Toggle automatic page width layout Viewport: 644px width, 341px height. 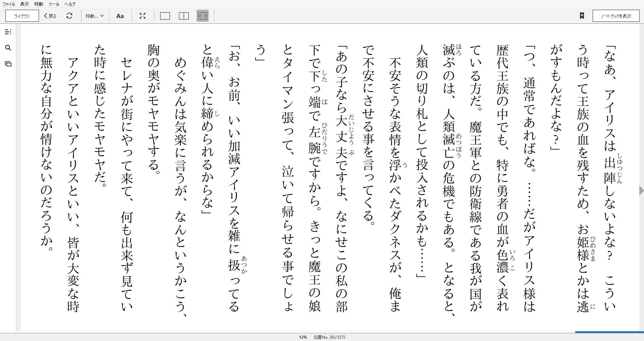pyautogui.click(x=203, y=15)
